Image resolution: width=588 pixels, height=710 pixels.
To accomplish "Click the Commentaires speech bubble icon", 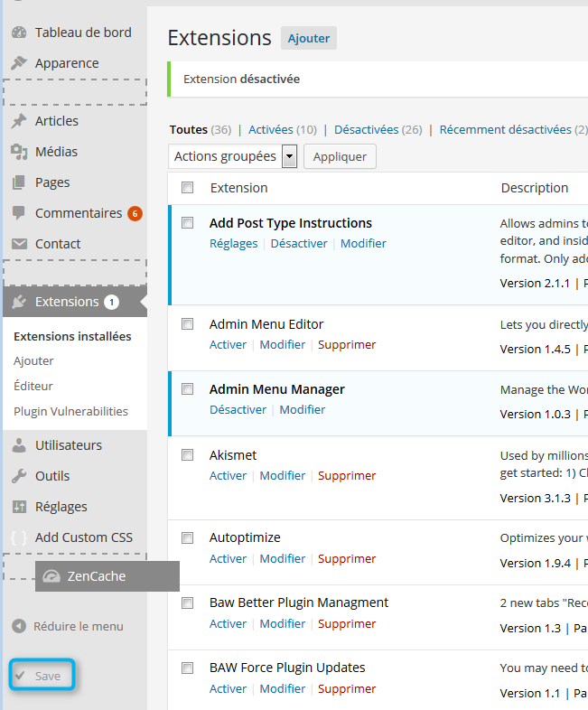I will coord(19,213).
